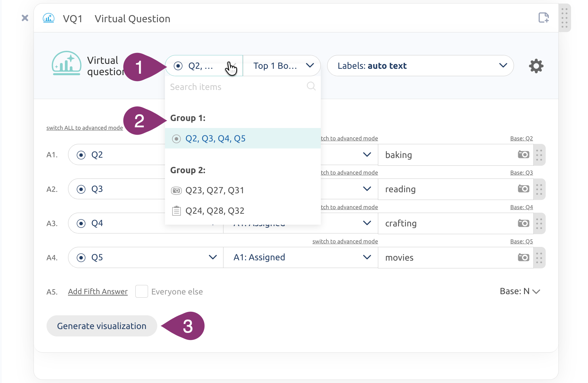The width and height of the screenshot is (588, 383).
Task: Open the Base: N dropdown
Action: [x=520, y=291]
